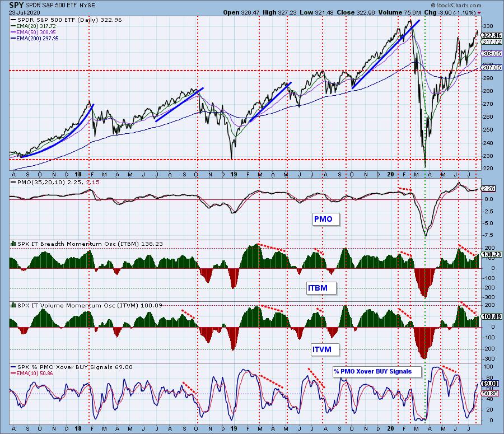This screenshot has height=434, width=504.
Task: Click the 280 label on the price axis
Action: [x=488, y=91]
